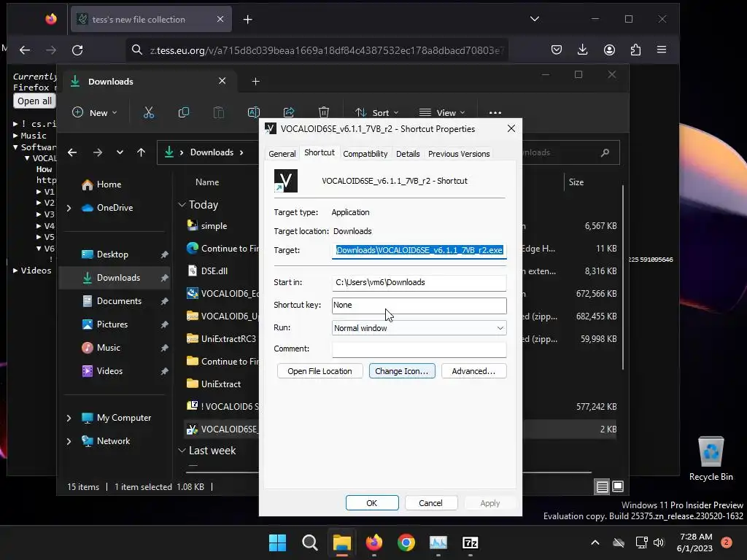
Task: List all Firefox tabs chevron
Action: 535,19
